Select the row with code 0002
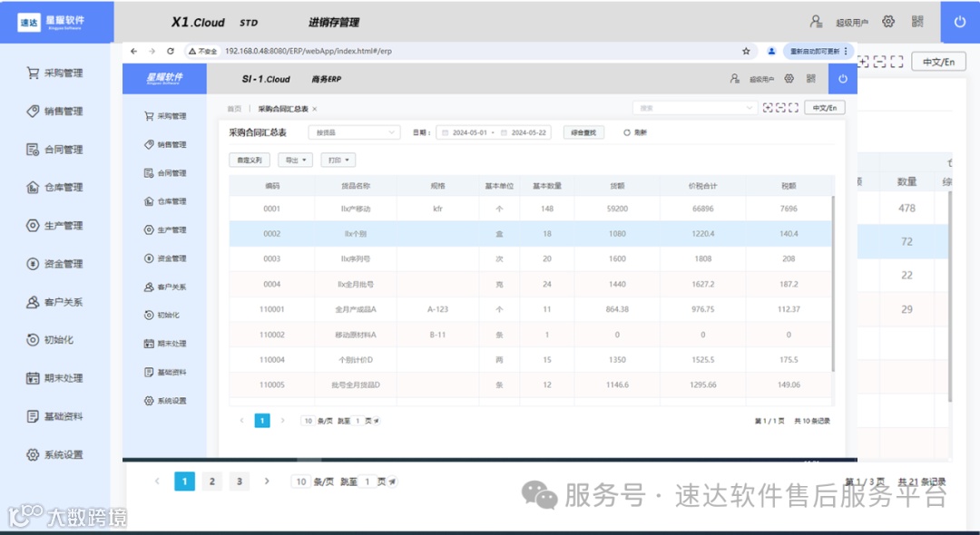Screen dimensions: 980x535 point(530,233)
